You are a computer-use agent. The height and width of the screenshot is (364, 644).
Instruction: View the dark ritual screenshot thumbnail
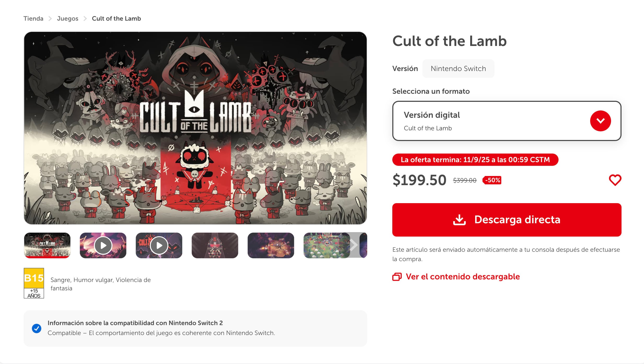coord(215,245)
